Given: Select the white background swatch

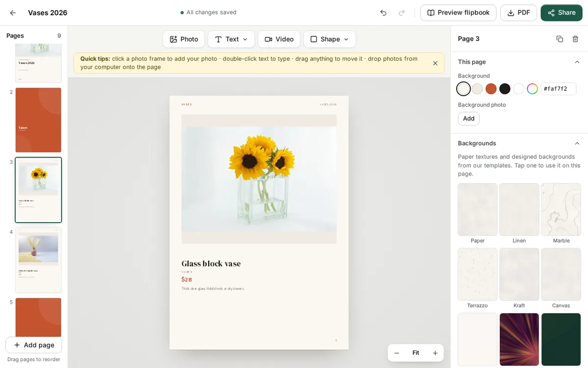Looking at the screenshot, I should pyautogui.click(x=518, y=89).
